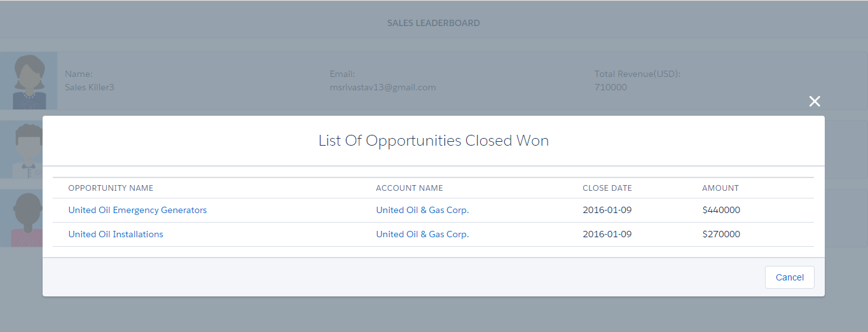This screenshot has width=868, height=332.
Task: Open United Oil Installations opportunity link
Action: [116, 234]
